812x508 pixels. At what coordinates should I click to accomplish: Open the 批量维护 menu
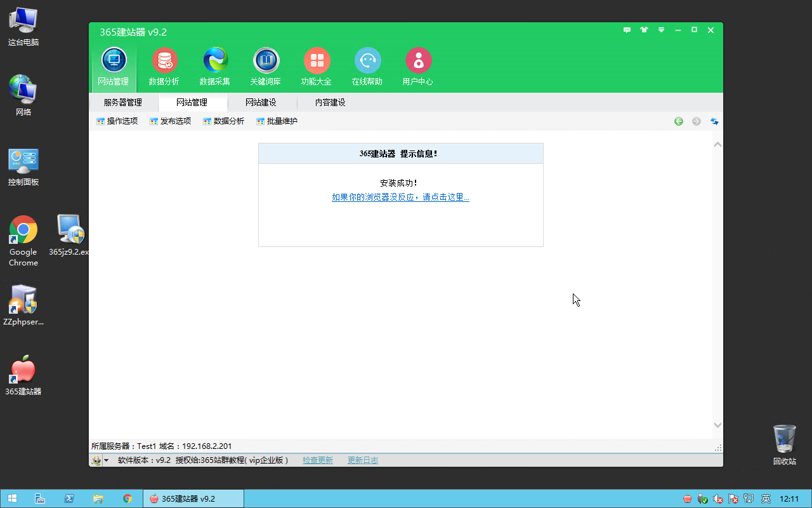click(x=277, y=121)
